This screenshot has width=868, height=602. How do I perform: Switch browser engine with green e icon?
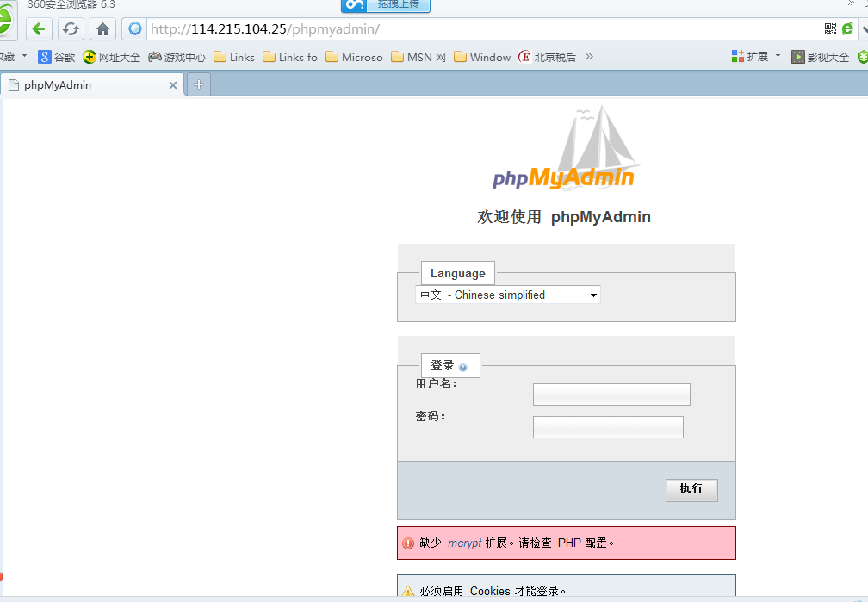847,28
